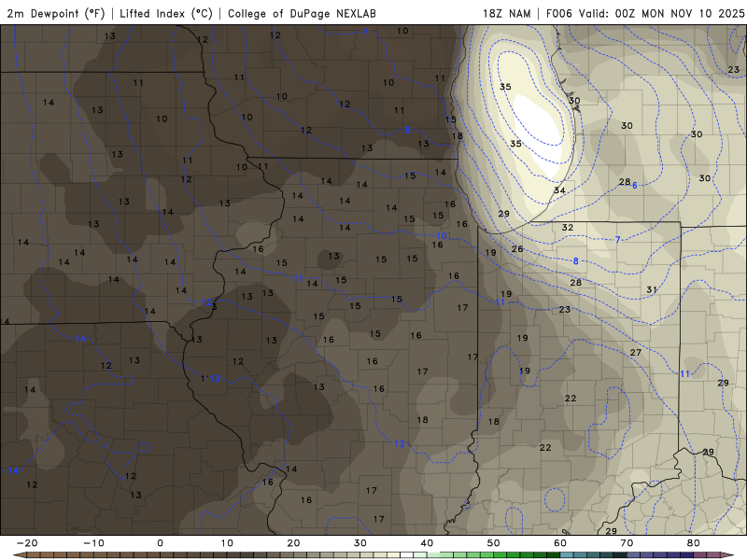The image size is (747, 560).
Task: Click the 'College of DuPage NEXLAB' label
Action: point(302,14)
